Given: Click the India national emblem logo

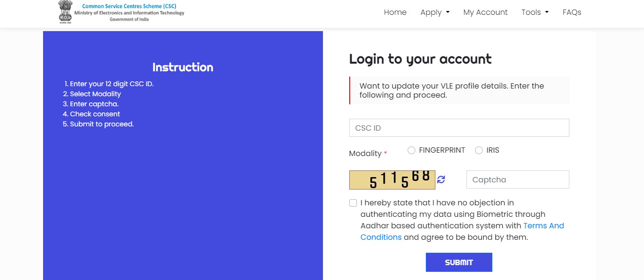Looking at the screenshot, I should (x=65, y=12).
